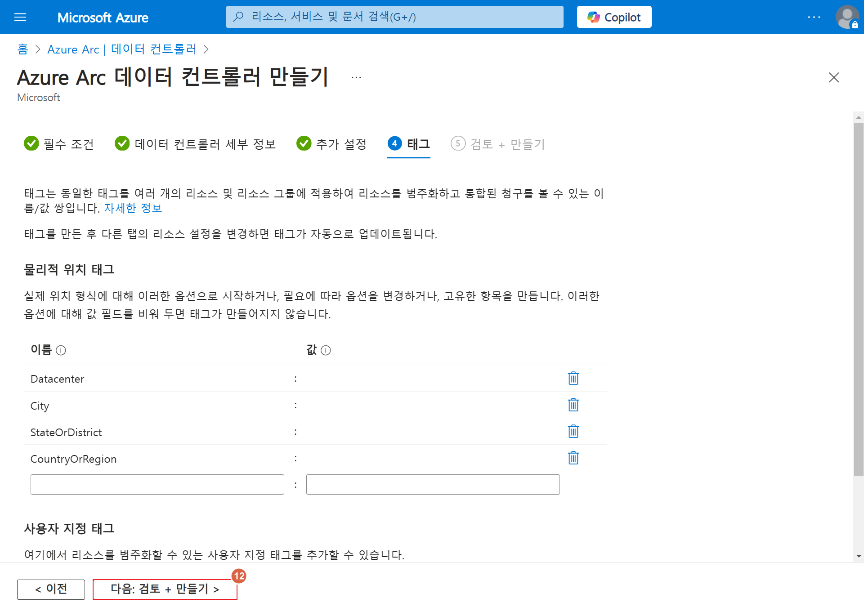Switch to the 필수 조건 tab
The image size is (864, 616).
coord(59,144)
